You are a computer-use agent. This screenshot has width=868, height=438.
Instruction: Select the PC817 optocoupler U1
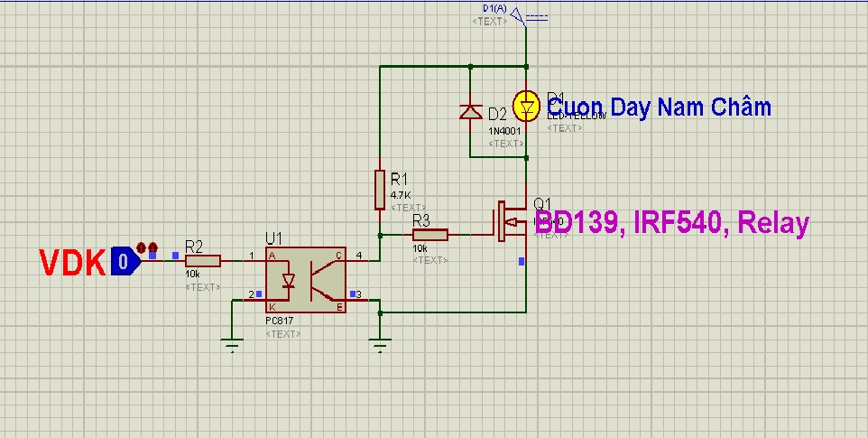[306, 280]
